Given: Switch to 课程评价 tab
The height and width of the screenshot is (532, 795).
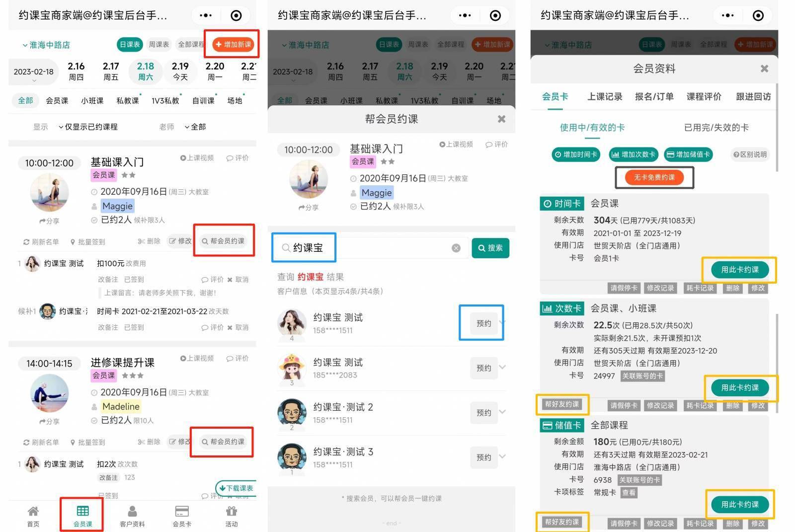Looking at the screenshot, I should pos(704,97).
